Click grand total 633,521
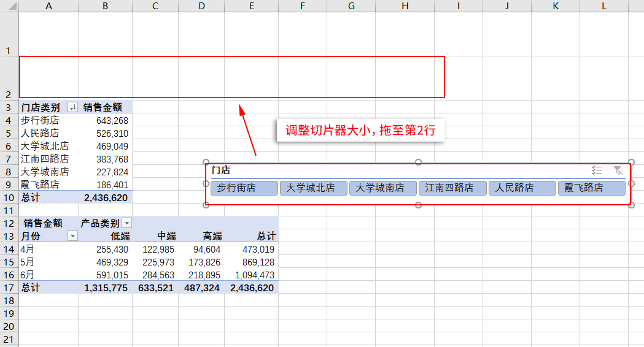 (156, 288)
